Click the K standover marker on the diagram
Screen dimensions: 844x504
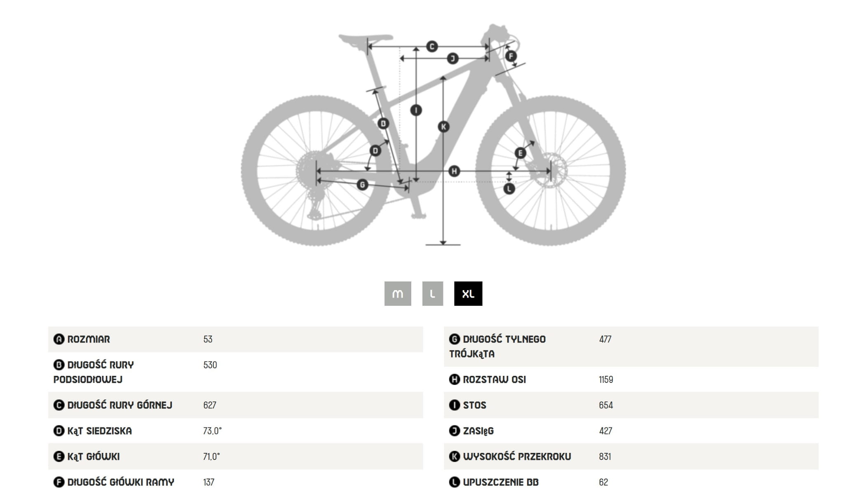(443, 127)
